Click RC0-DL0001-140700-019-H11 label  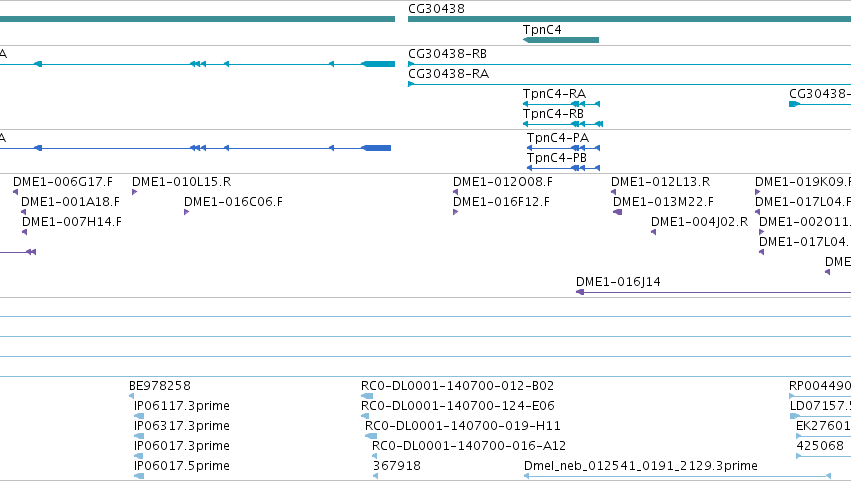pos(462,426)
